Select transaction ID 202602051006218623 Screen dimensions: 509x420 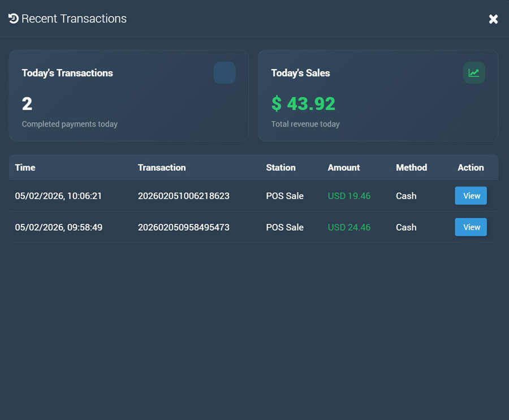click(183, 196)
